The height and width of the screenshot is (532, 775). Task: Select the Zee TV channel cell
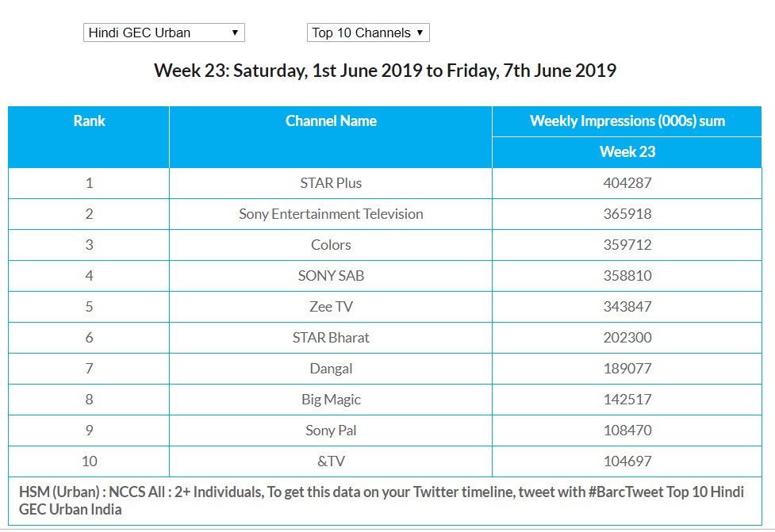pyautogui.click(x=331, y=307)
